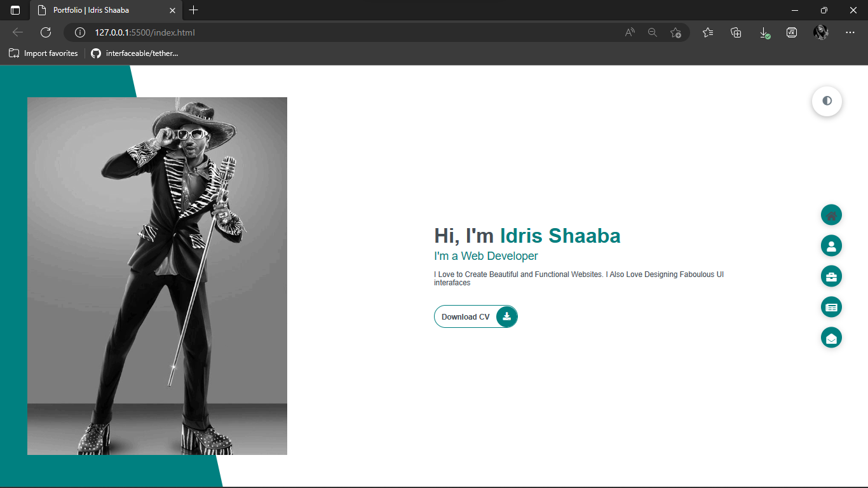Click the Download CV button

point(466,316)
